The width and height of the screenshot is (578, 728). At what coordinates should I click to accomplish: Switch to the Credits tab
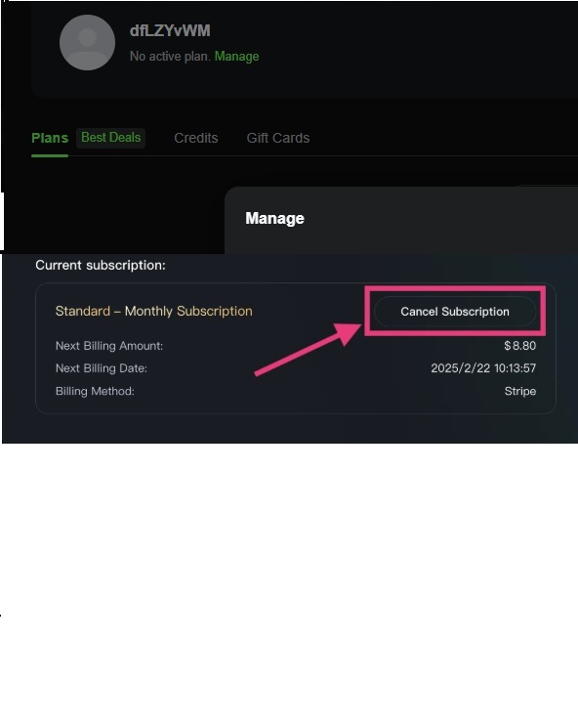pos(196,138)
